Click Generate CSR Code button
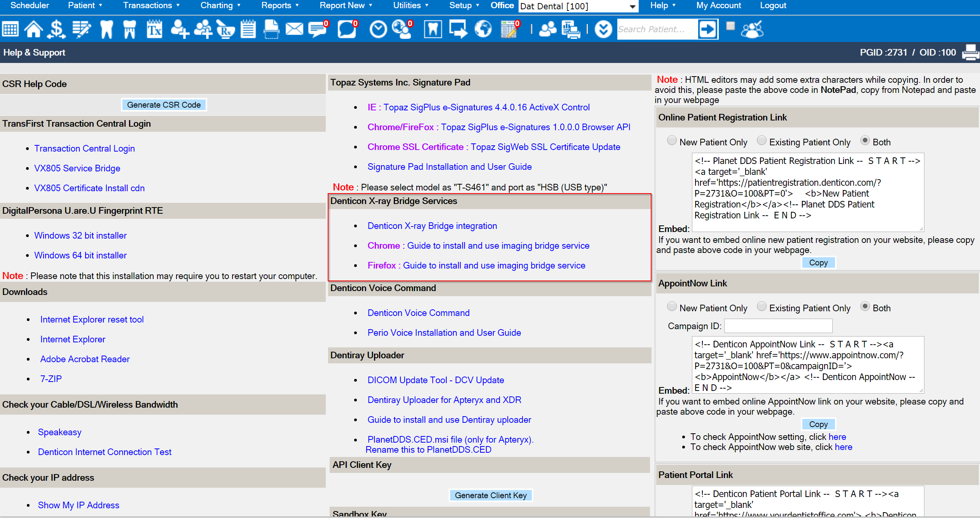Viewport: 980px width, 518px height. point(164,105)
